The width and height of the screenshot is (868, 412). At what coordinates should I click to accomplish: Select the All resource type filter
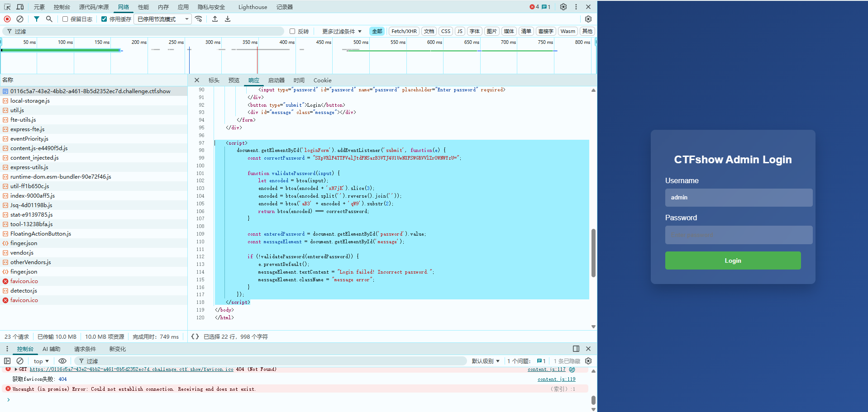[377, 31]
